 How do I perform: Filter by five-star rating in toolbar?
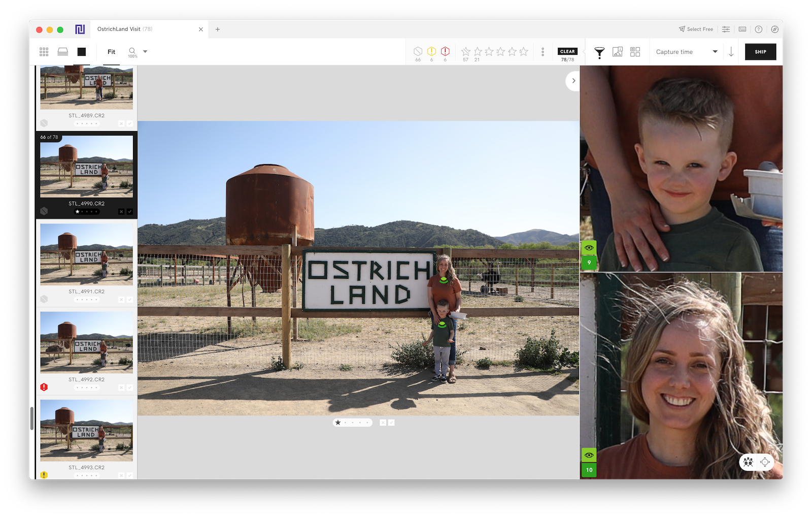(x=524, y=52)
